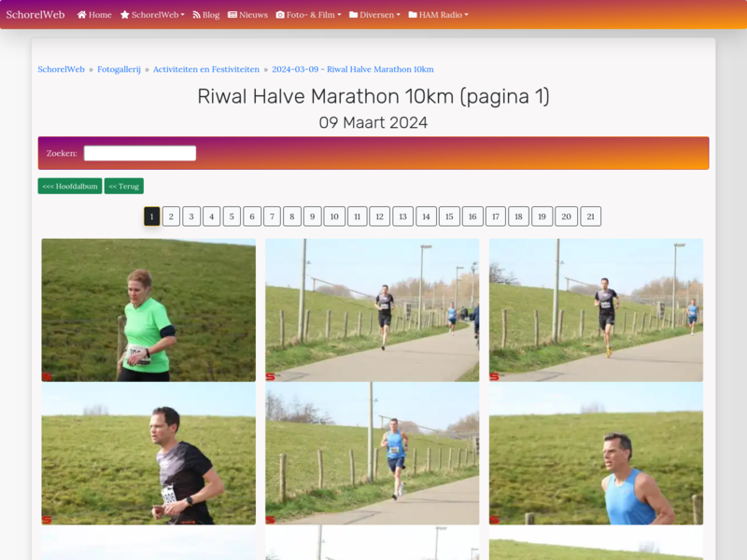Open photo of woman in green shirt
747x560 pixels.
148,310
